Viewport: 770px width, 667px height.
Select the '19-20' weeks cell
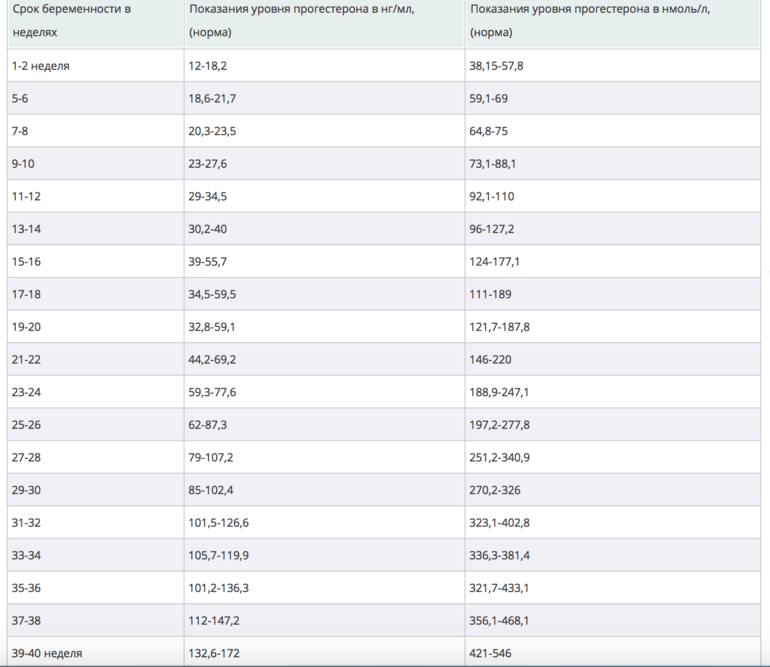coord(26,327)
